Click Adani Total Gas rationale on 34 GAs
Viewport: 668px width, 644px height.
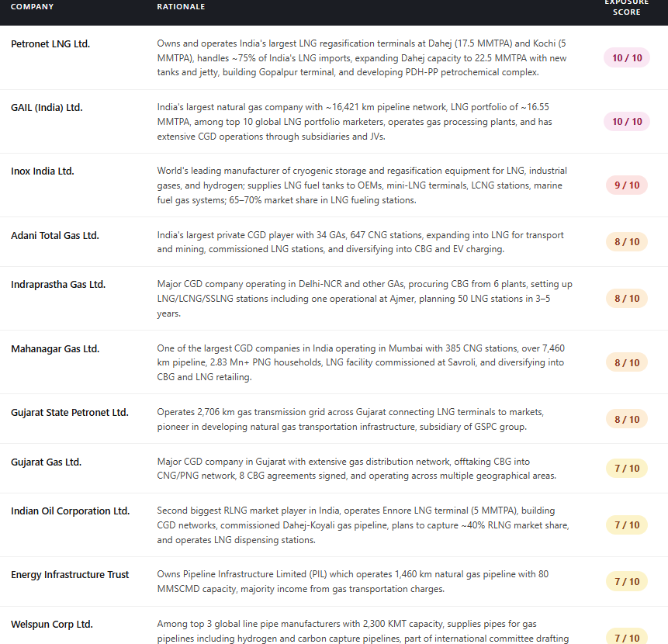tap(361, 242)
